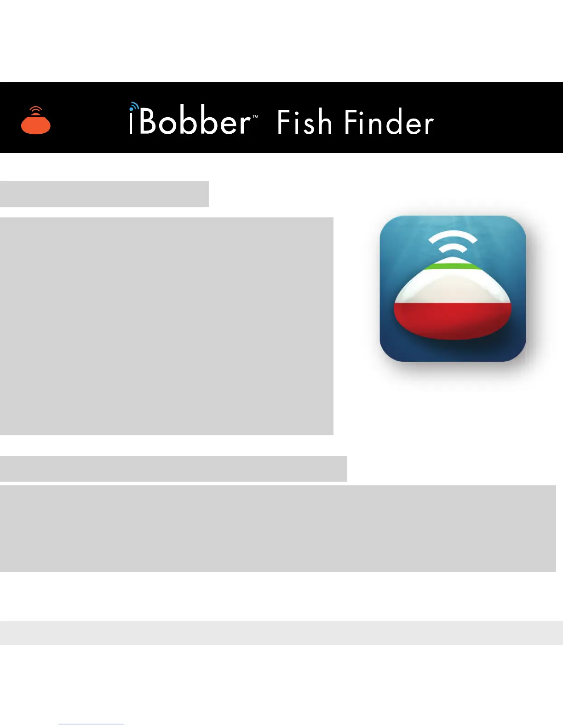563x728 pixels.
Task: Click the wide gray text block below second heading
Action: 278,529
